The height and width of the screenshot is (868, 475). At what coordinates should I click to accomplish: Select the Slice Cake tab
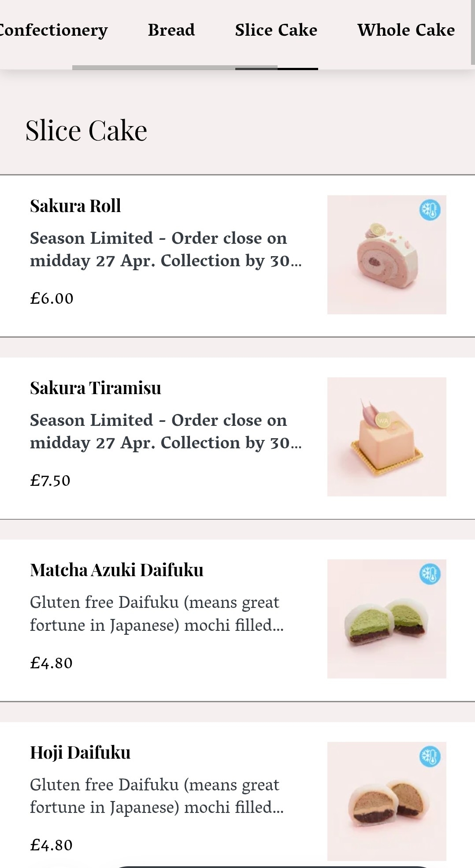[x=276, y=30]
